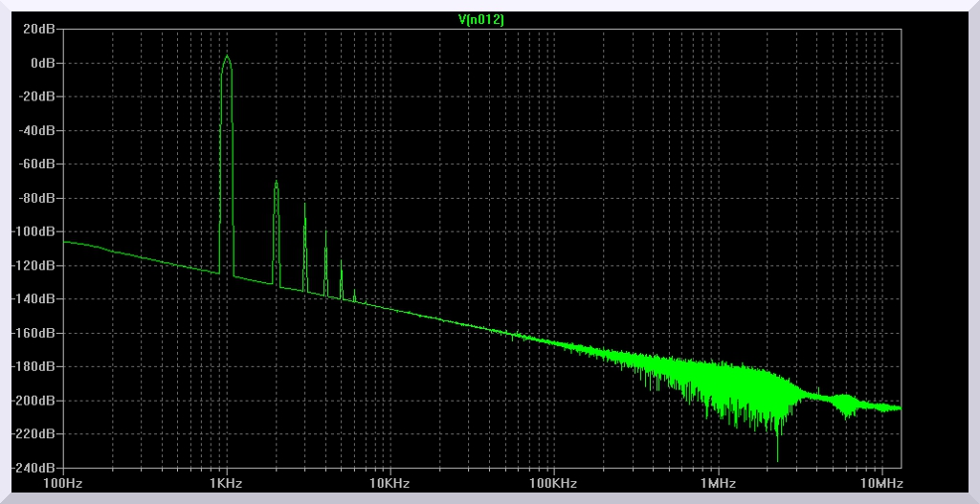Click the 1KHz frequency axis label
Viewport: 980px width, 504px height.
click(227, 484)
